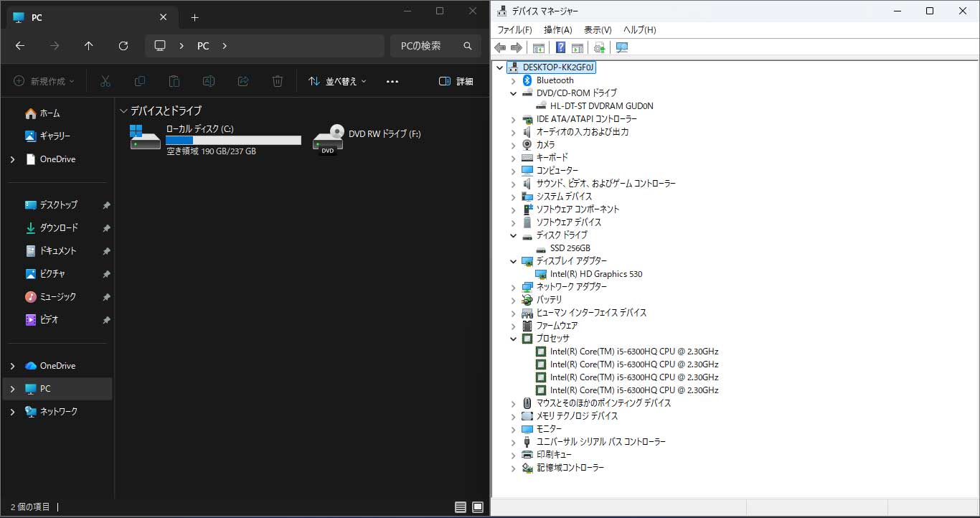The image size is (980, 518).
Task: Open the 表示(V) menu
Action: (597, 30)
